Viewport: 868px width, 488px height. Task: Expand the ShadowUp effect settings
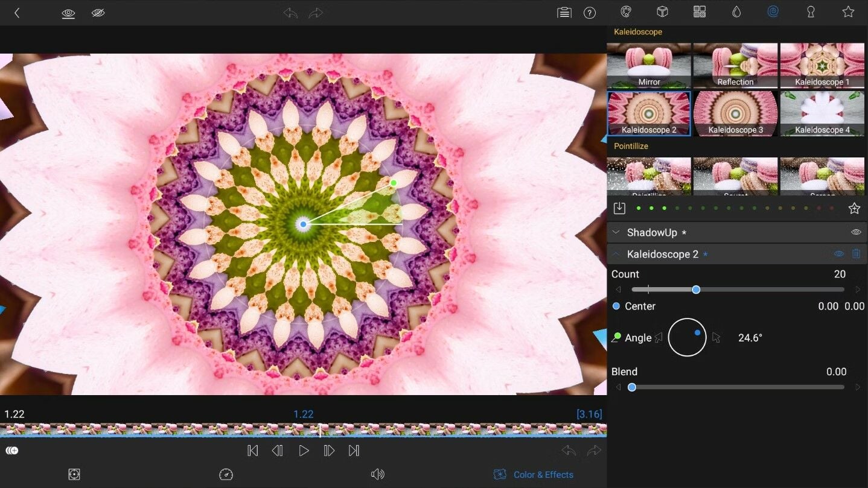[616, 232]
